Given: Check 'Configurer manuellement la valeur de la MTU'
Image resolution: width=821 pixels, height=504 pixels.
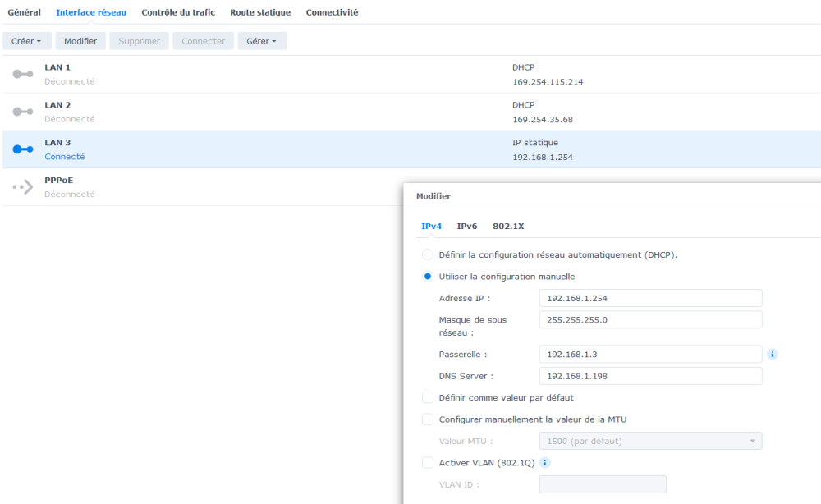Looking at the screenshot, I should pyautogui.click(x=428, y=419).
